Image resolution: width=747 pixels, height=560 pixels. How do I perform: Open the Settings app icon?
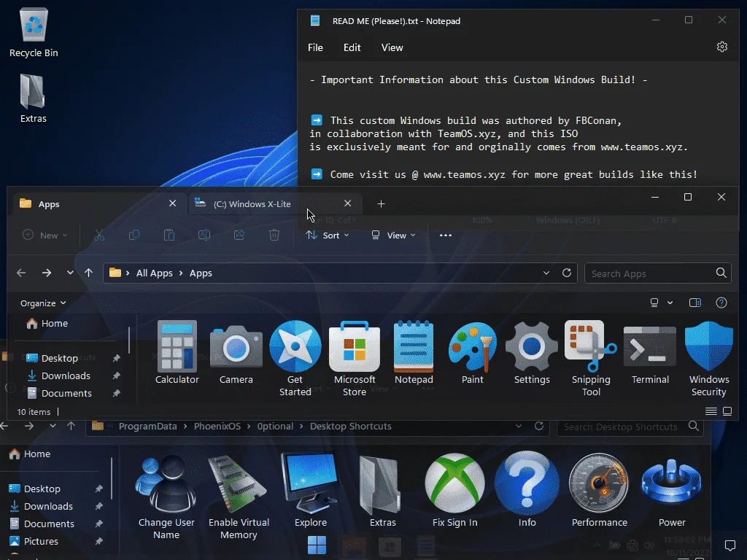[x=532, y=352]
